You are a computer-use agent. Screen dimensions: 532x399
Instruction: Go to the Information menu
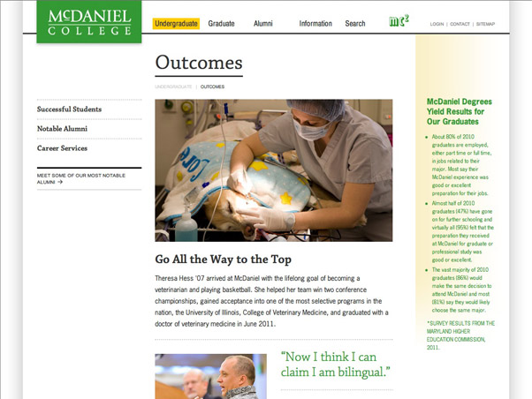(315, 23)
